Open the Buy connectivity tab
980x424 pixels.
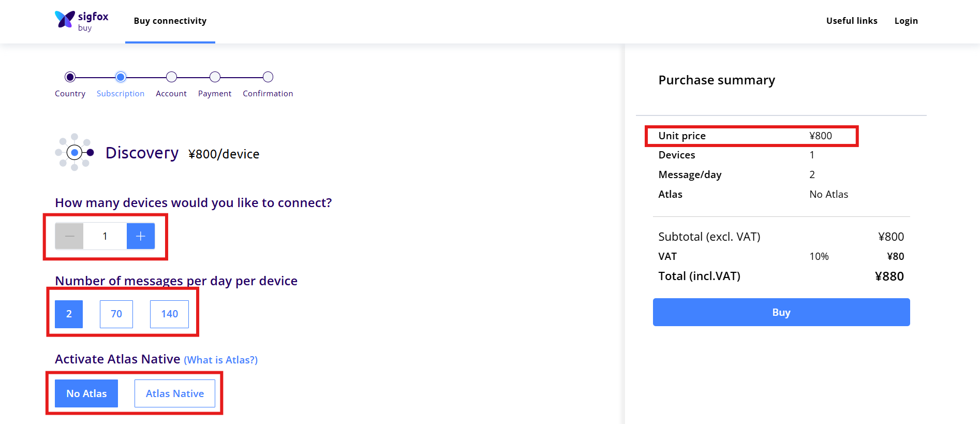click(x=170, y=21)
